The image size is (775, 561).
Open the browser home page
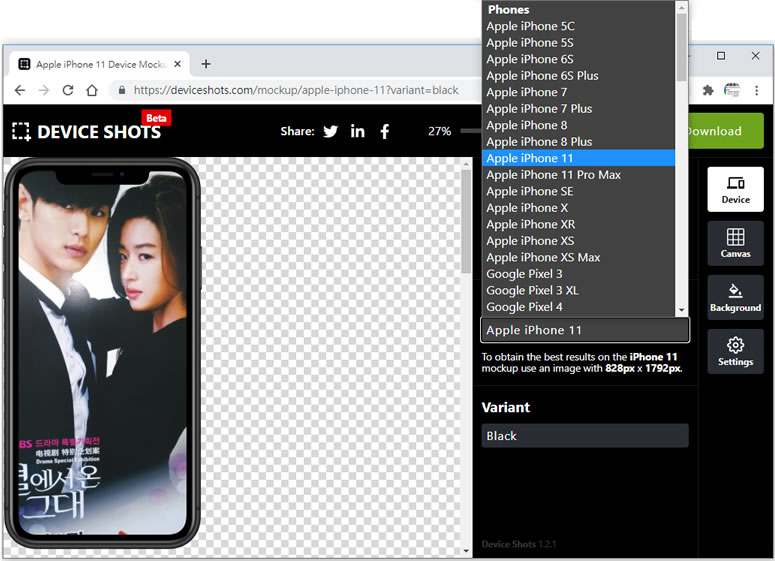coord(92,90)
